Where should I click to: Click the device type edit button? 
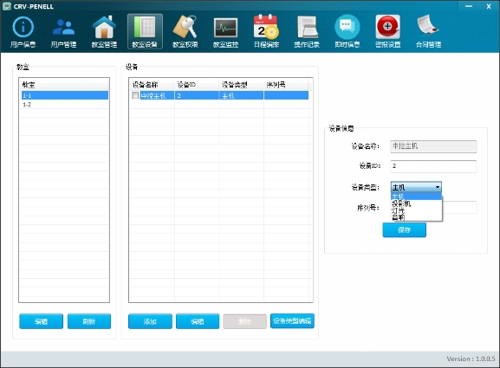click(x=292, y=321)
